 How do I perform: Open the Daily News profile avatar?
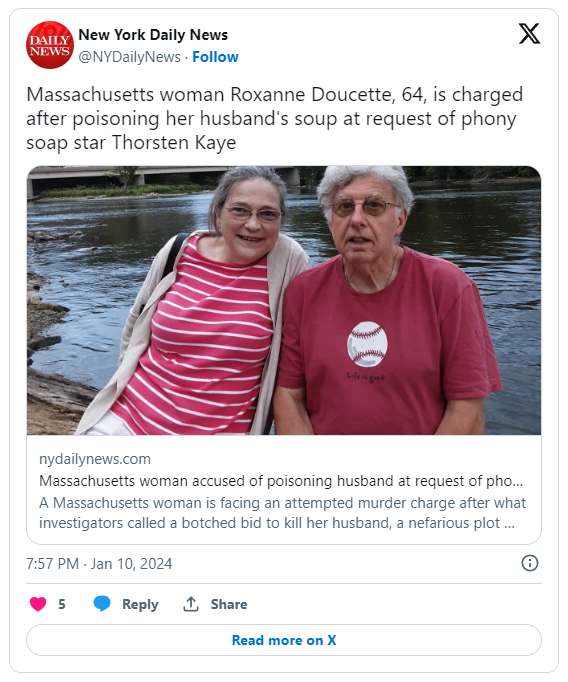50,45
